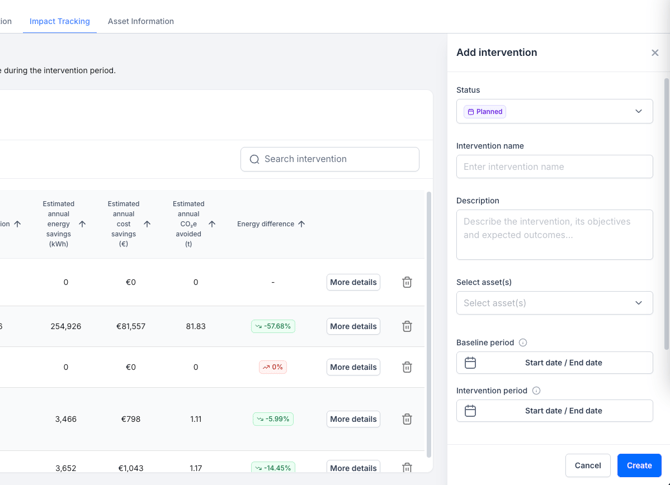Sort by Energy difference column arrow
Screen dimensions: 670x485
point(301,224)
